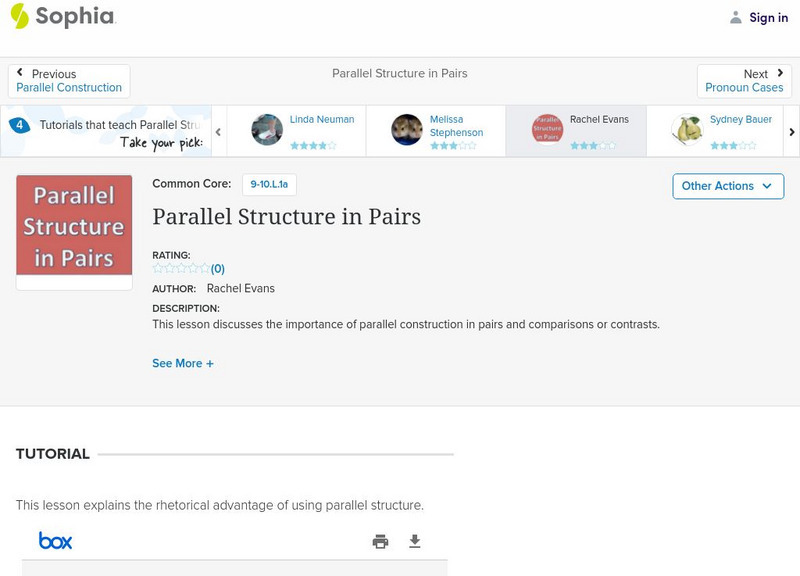Image resolution: width=800 pixels, height=576 pixels.
Task: Open the Other Actions dropdown
Action: [727, 186]
